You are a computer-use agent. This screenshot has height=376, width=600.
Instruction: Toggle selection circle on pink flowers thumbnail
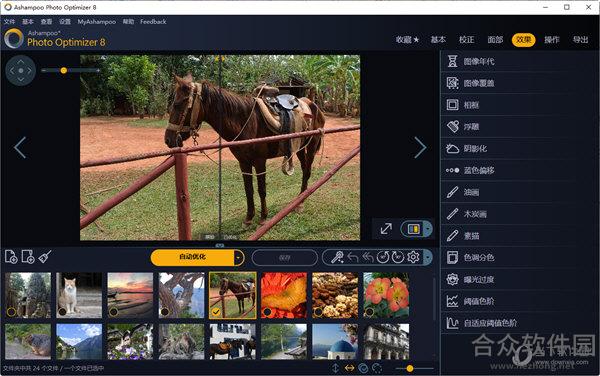point(369,312)
